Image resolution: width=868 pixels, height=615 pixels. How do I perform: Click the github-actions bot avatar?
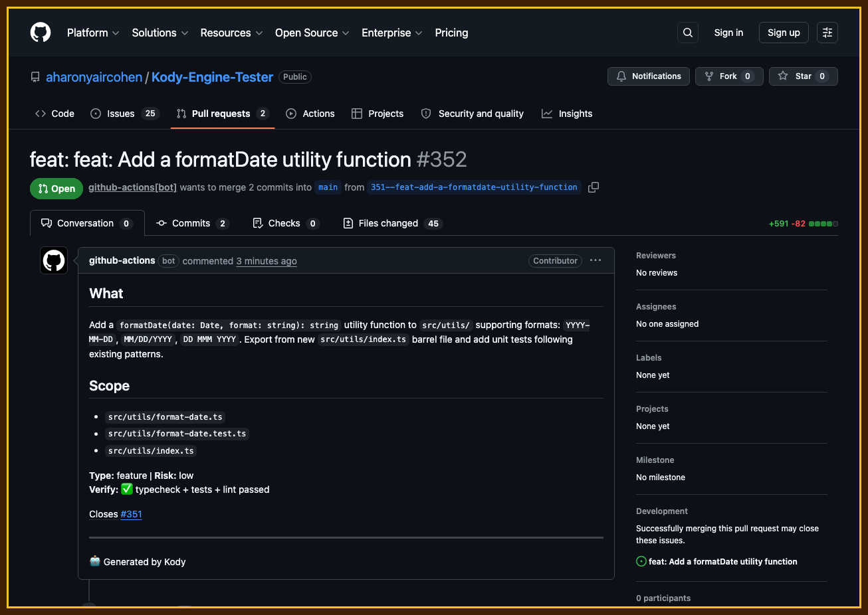click(53, 260)
